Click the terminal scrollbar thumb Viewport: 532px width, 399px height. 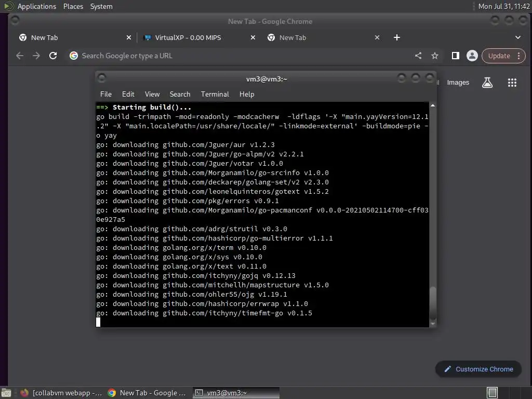[x=433, y=303]
